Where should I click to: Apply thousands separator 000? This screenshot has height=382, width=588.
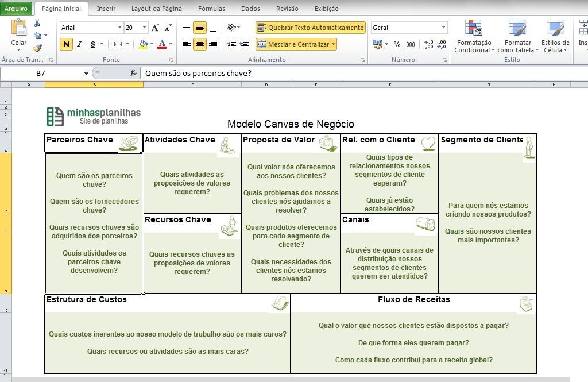[x=411, y=44]
